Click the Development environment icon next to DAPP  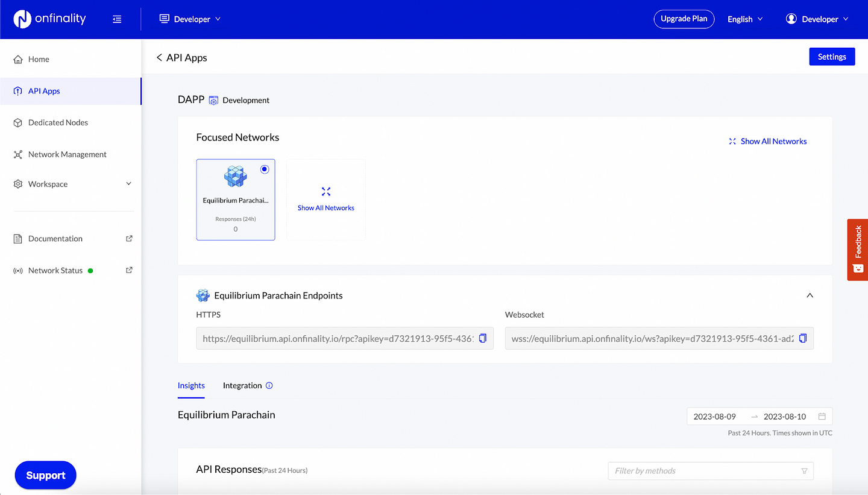[x=213, y=101]
